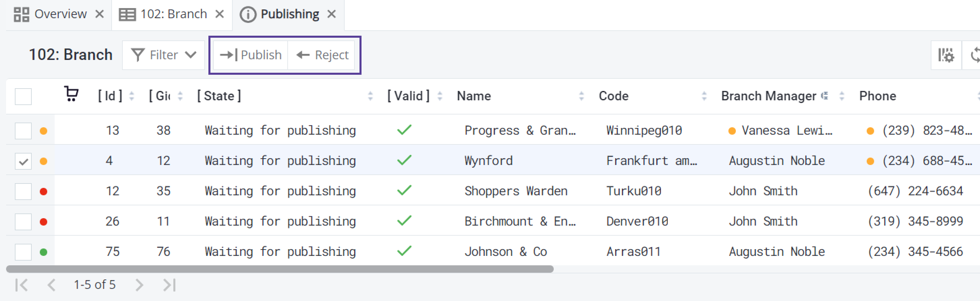This screenshot has height=301, width=980.
Task: Sort by the Name column arrows
Action: tap(581, 96)
